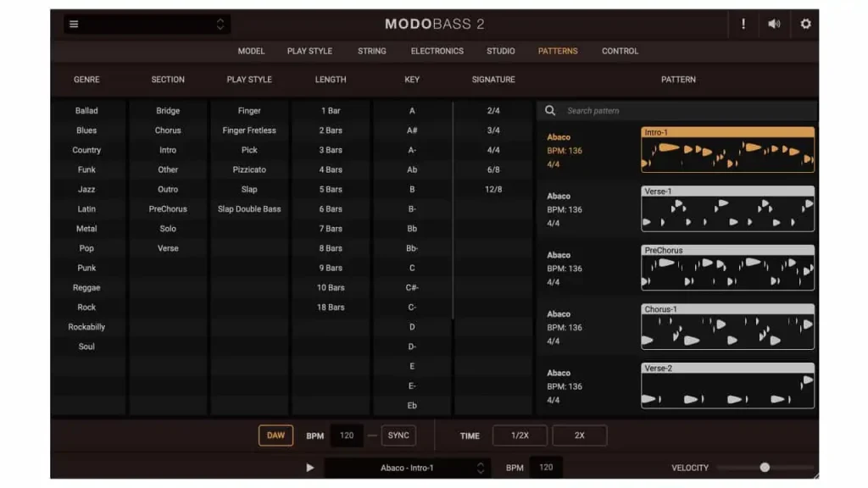This screenshot has height=488, width=868.
Task: Click the exclamation alert icon
Action: click(743, 24)
